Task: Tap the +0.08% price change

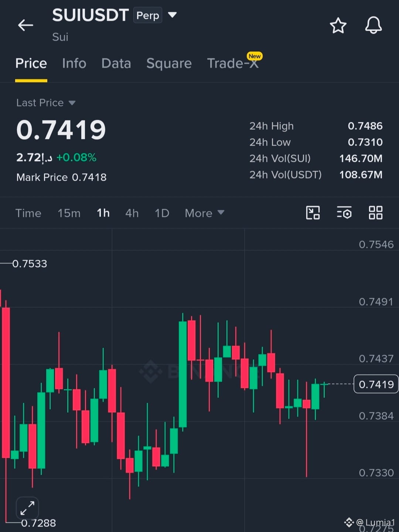Action: pos(76,158)
